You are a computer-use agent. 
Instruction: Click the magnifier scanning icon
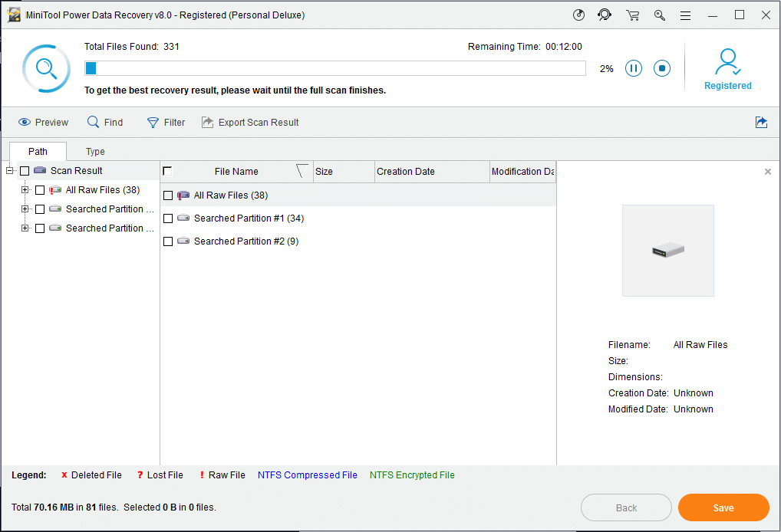pyautogui.click(x=46, y=69)
